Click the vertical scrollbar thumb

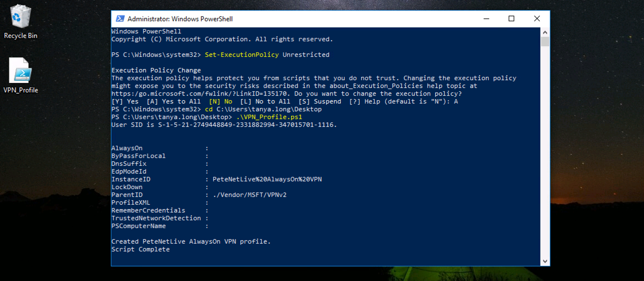(x=545, y=41)
